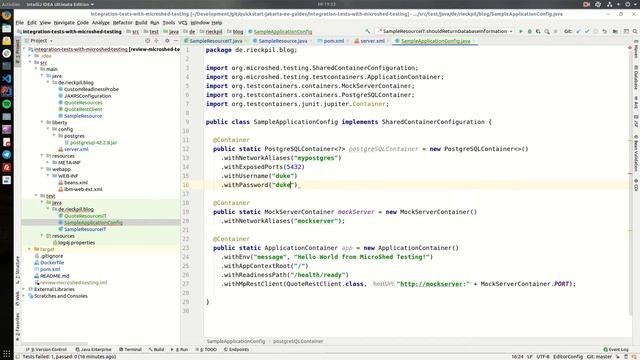640x360 pixels.
Task: Select README.md in project tree
Action: 54,276
